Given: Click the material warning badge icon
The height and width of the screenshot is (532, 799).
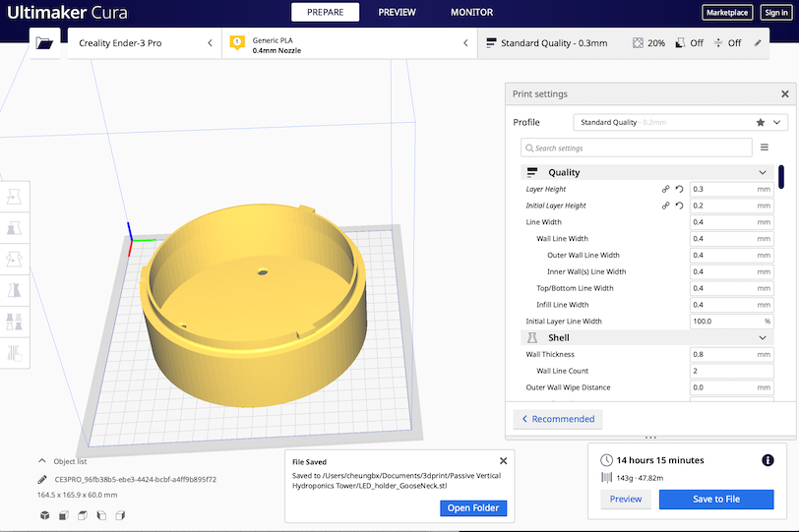Looking at the screenshot, I should [x=237, y=42].
